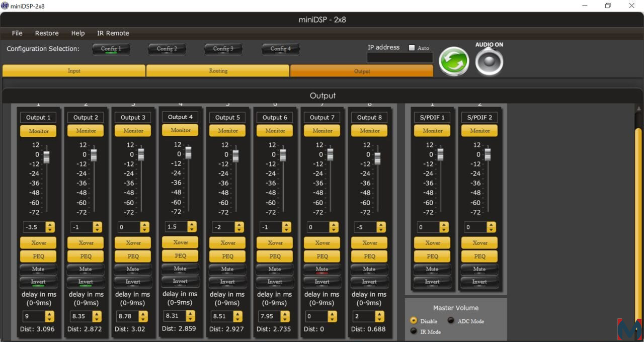Open PEQ settings for Output 3
The height and width of the screenshot is (342, 644).
(133, 256)
